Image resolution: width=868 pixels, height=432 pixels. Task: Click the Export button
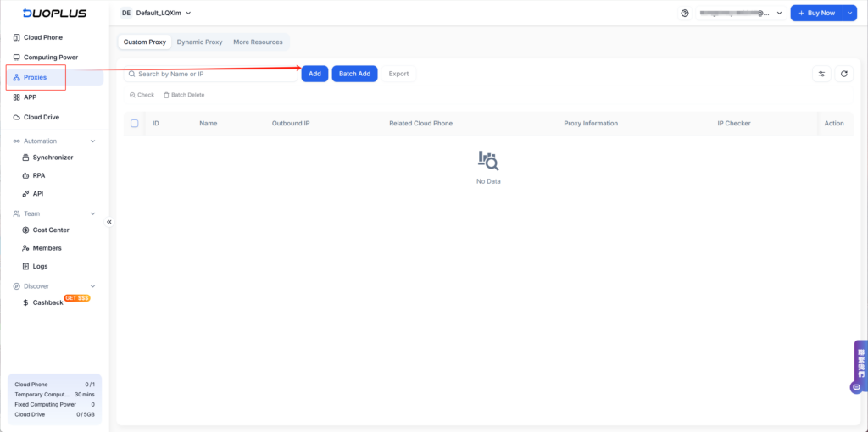398,74
